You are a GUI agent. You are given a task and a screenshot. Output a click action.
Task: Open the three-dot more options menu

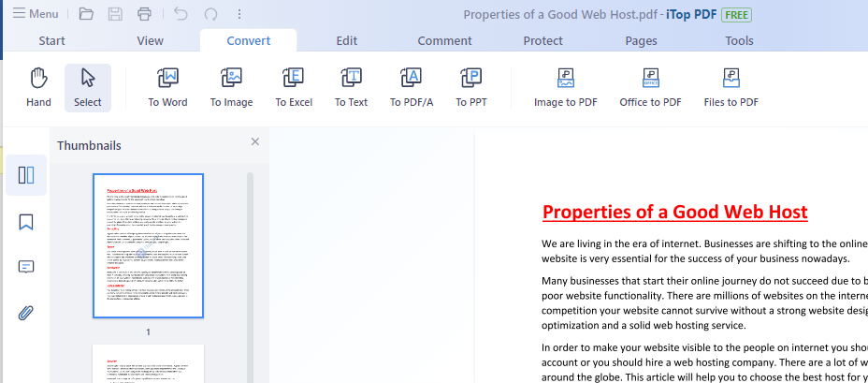click(x=239, y=14)
